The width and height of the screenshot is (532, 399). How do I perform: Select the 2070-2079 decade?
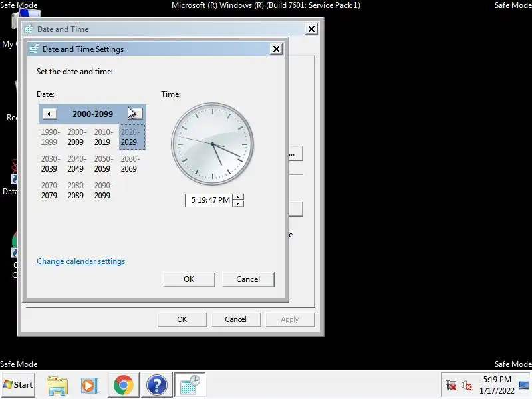pyautogui.click(x=49, y=190)
